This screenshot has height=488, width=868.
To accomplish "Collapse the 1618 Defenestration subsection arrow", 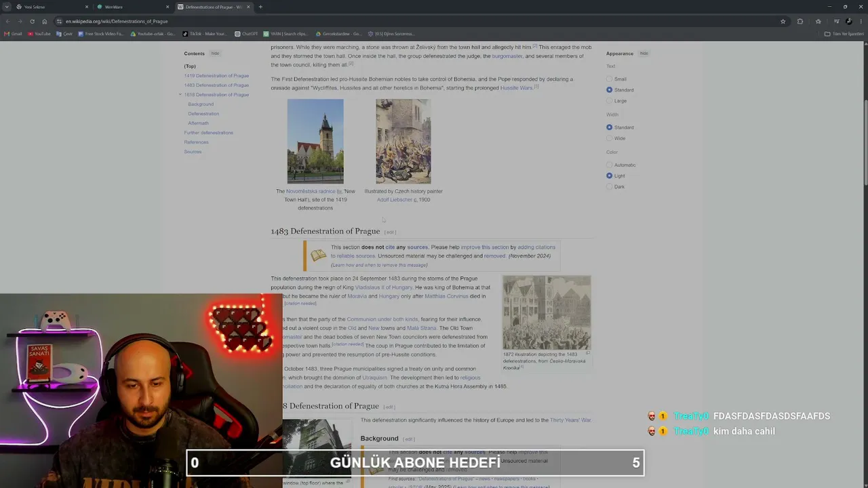I will coord(180,94).
